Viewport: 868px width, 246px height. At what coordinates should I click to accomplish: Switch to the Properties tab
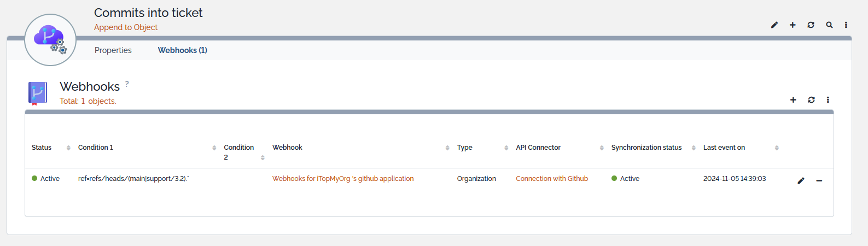[113, 50]
